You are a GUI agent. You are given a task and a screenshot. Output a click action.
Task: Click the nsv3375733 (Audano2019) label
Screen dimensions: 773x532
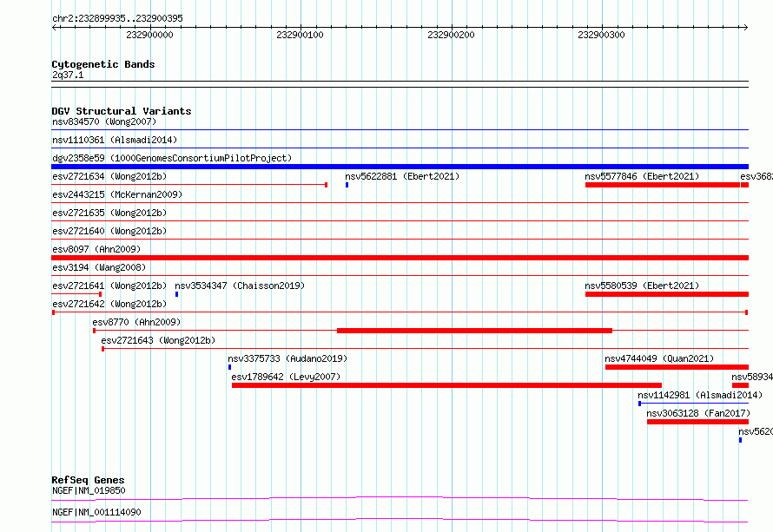pyautogui.click(x=287, y=358)
